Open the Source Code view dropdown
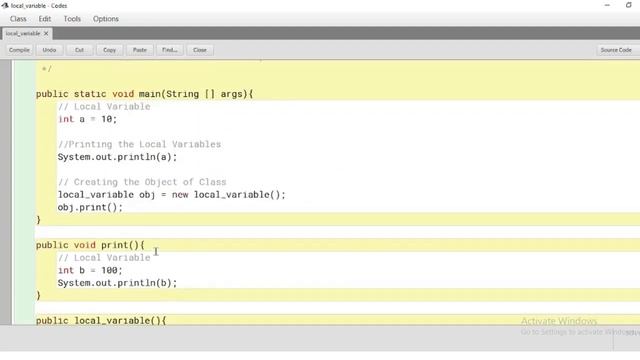The height and width of the screenshot is (360, 640). (618, 50)
